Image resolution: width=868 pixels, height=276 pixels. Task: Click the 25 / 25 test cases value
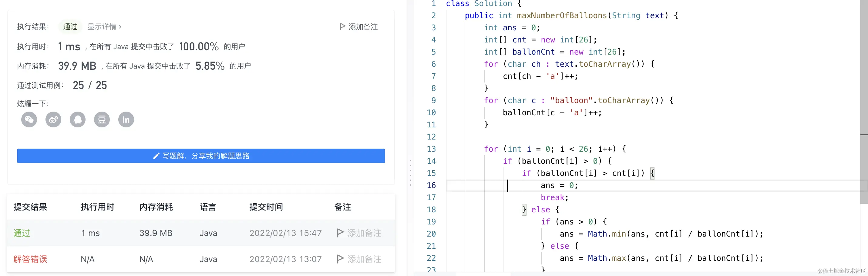[x=90, y=86]
